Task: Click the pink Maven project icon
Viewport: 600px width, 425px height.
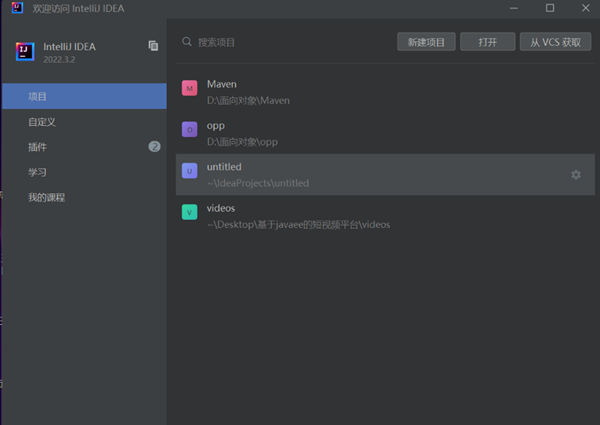Action: coord(190,89)
